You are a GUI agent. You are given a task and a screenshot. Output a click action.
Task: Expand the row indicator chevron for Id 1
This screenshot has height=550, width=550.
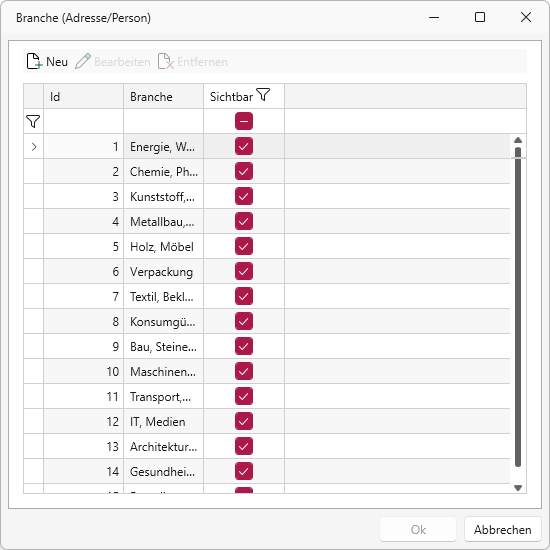point(34,147)
